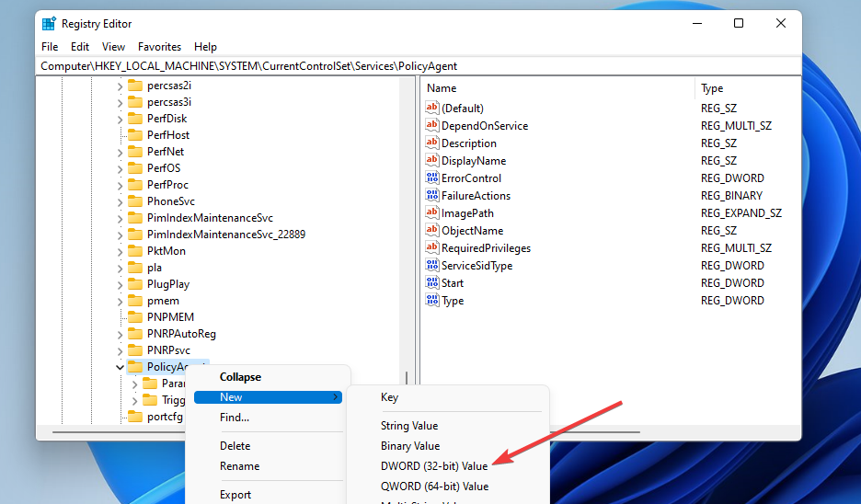Expand the pmem tree node
This screenshot has height=504, width=861.
pyautogui.click(x=120, y=301)
